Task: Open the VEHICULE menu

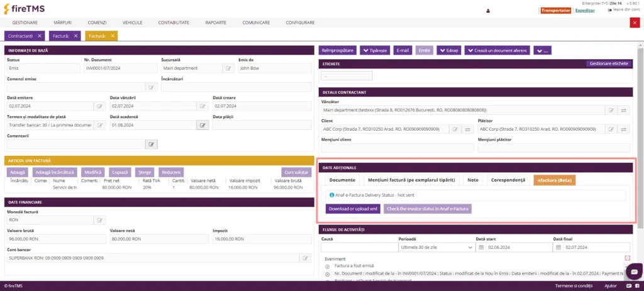Action: tap(132, 23)
